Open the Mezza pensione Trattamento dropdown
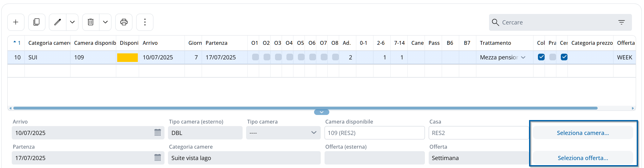Viewport: 644px width, 168px height. 523,57
